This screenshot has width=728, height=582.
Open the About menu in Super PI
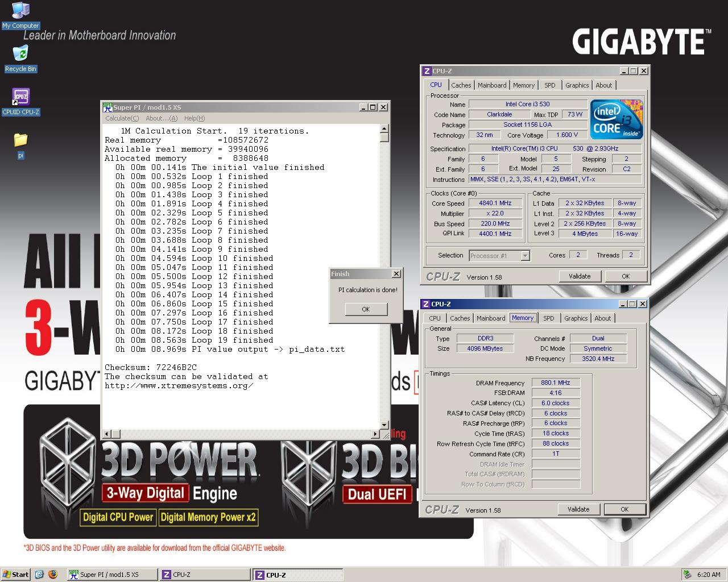click(161, 118)
